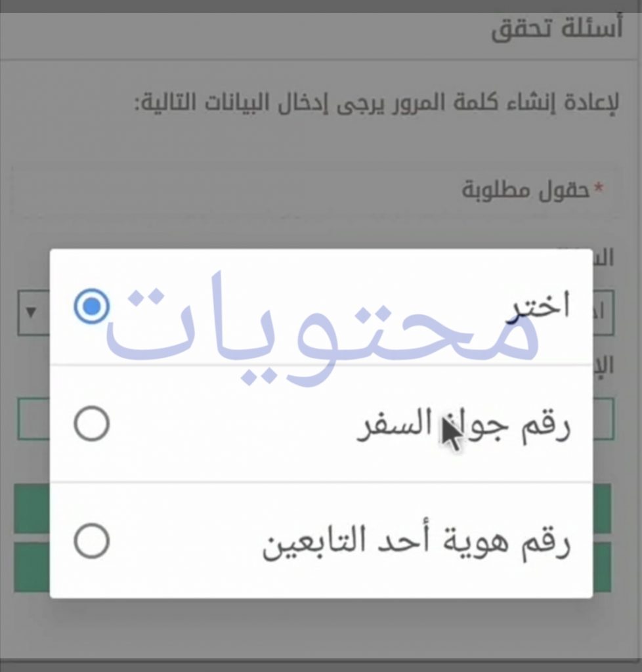Choose the "رقم جوال السفر" option text
642x672 pixels.
pyautogui.click(x=463, y=426)
